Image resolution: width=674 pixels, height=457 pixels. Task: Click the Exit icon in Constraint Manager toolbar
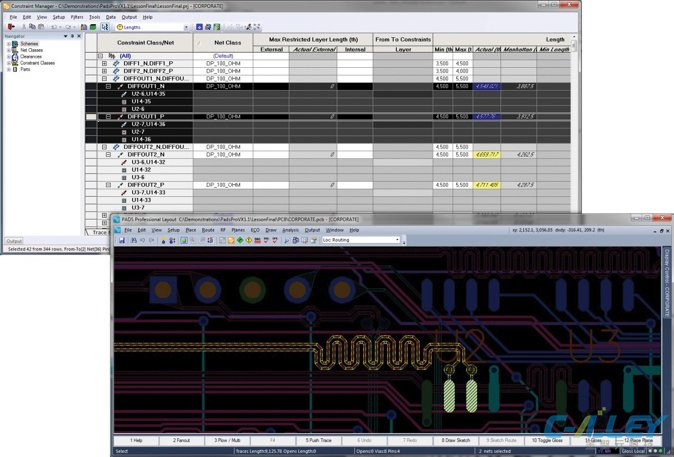pyautogui.click(x=11, y=27)
